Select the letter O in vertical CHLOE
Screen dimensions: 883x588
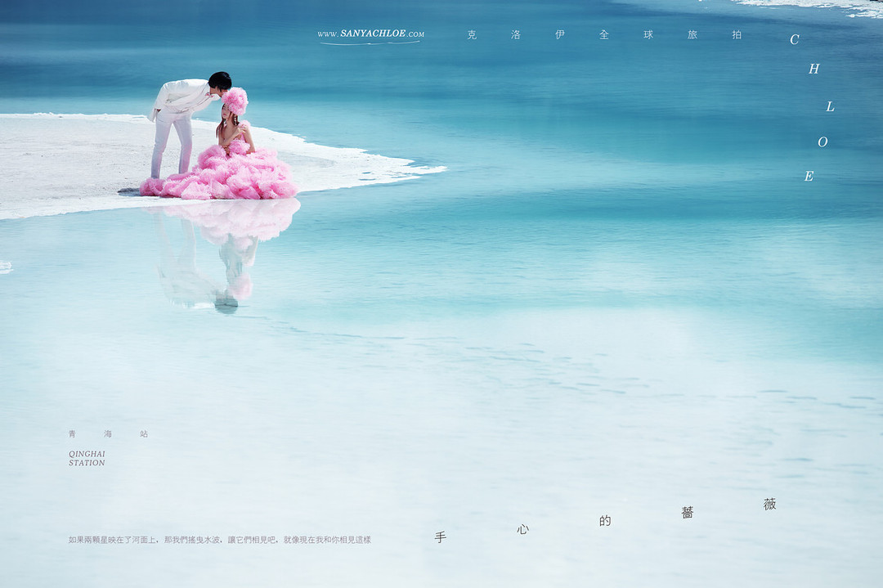pyautogui.click(x=822, y=142)
